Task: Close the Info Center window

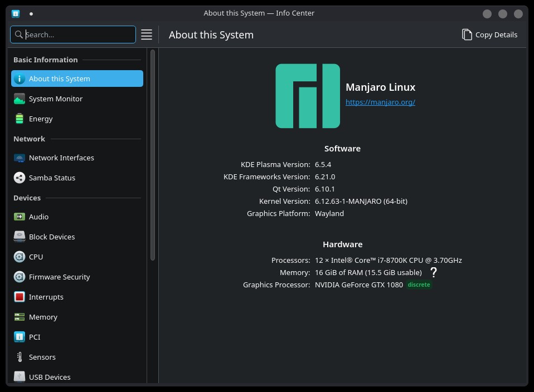Action: [x=518, y=13]
